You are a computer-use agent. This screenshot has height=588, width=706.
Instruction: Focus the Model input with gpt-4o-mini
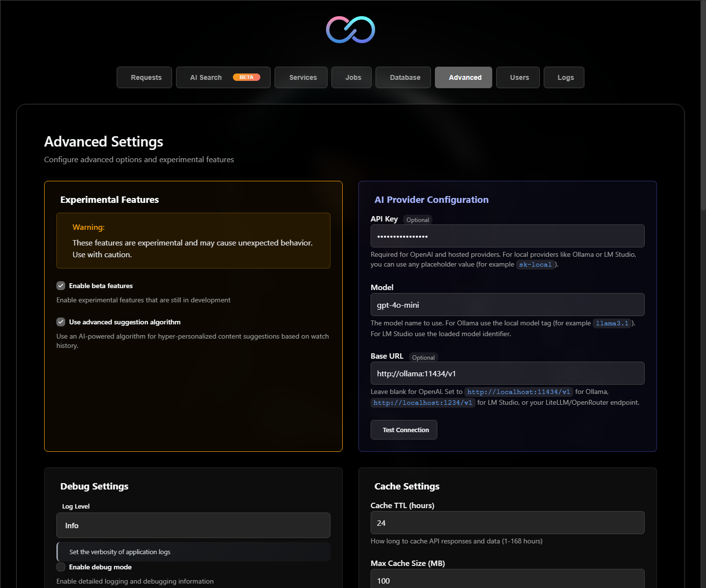[x=507, y=305]
